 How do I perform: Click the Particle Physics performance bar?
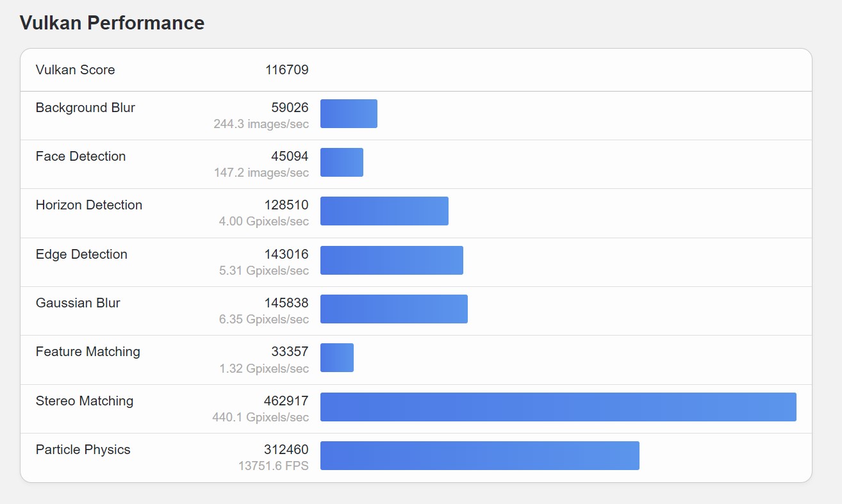point(480,455)
